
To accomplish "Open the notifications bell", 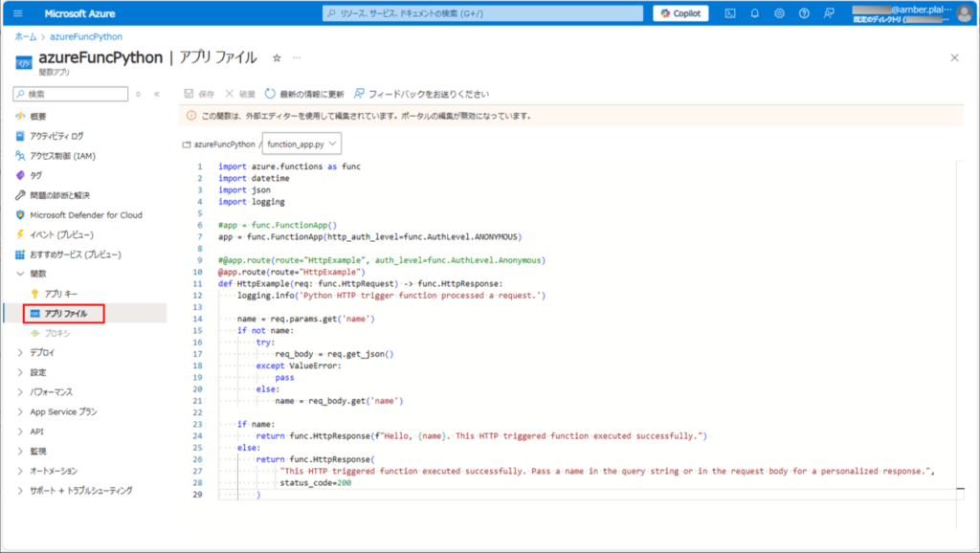I will [754, 12].
